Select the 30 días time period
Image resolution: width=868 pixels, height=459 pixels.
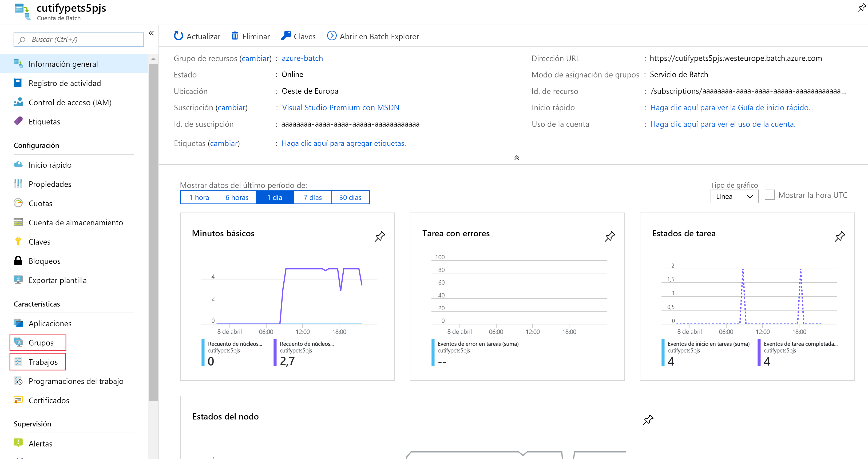point(350,197)
